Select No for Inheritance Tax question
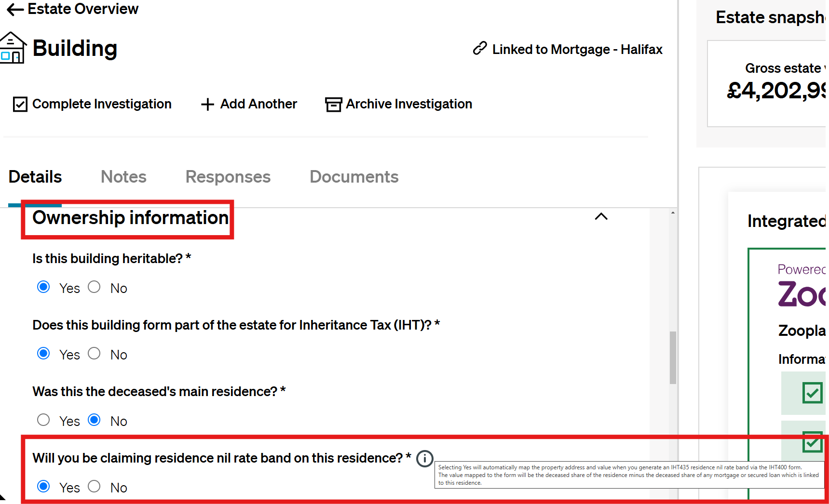829x504 pixels. [94, 353]
